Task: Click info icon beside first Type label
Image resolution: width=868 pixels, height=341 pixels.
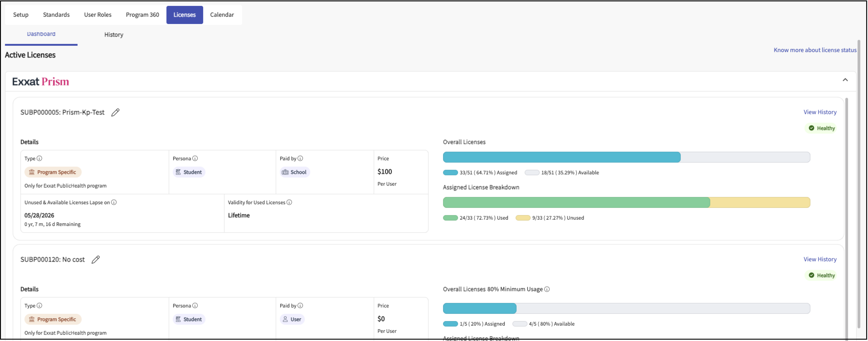Action: coord(39,158)
